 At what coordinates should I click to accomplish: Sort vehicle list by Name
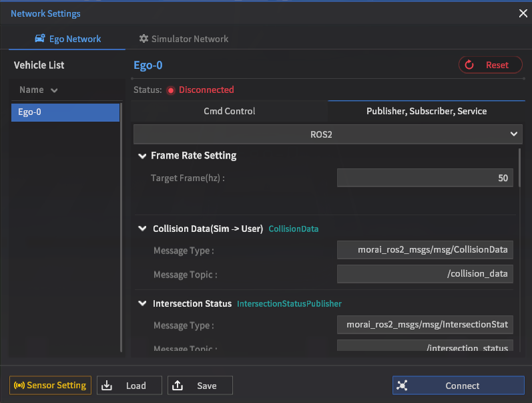click(x=38, y=90)
